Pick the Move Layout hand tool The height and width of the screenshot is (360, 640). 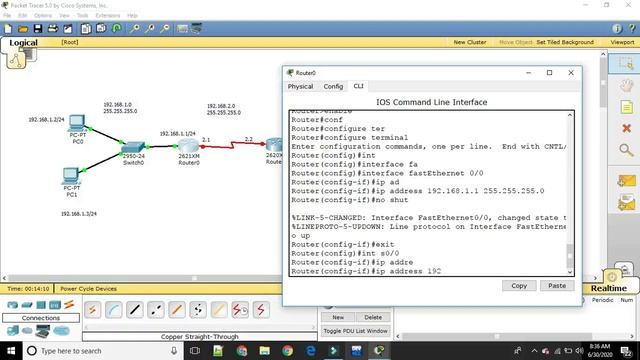pyautogui.click(x=626, y=86)
